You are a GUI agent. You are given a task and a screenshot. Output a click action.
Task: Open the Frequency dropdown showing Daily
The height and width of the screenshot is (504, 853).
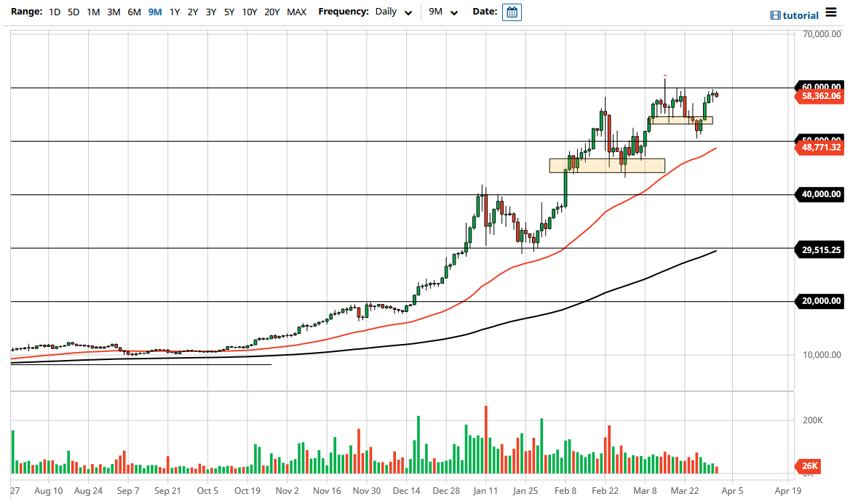(388, 12)
